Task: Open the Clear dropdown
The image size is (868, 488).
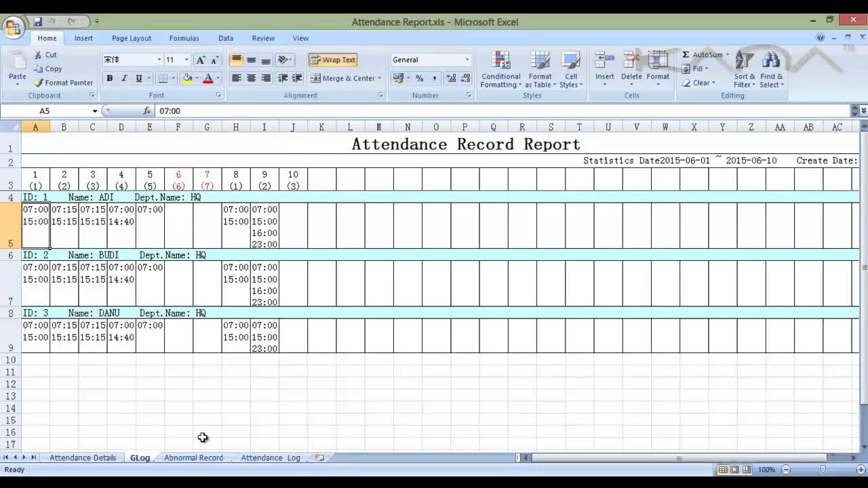Action: [714, 83]
